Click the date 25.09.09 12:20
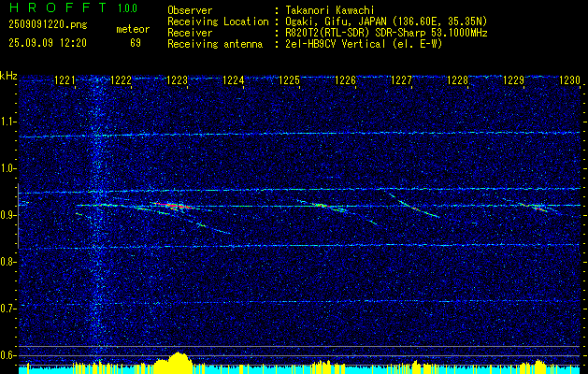 pos(48,43)
